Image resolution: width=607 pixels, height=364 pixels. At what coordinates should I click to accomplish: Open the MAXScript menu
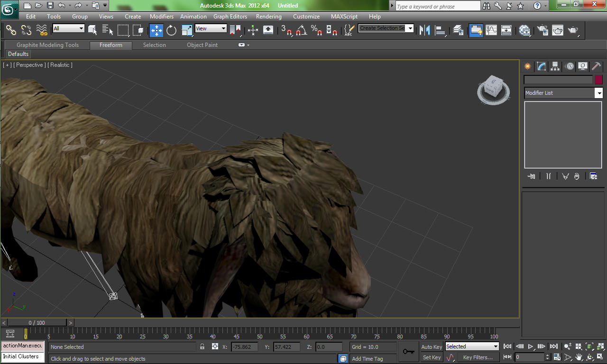point(344,16)
